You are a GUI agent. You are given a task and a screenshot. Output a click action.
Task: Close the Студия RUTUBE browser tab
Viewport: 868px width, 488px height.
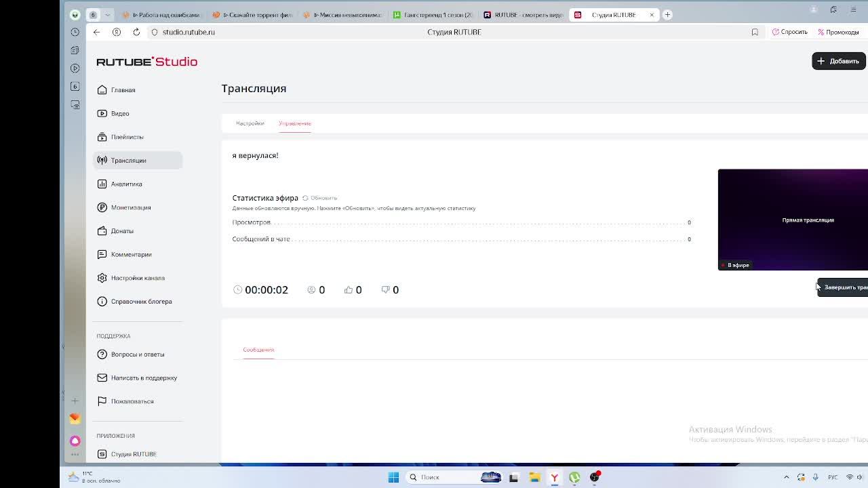pyautogui.click(x=652, y=15)
